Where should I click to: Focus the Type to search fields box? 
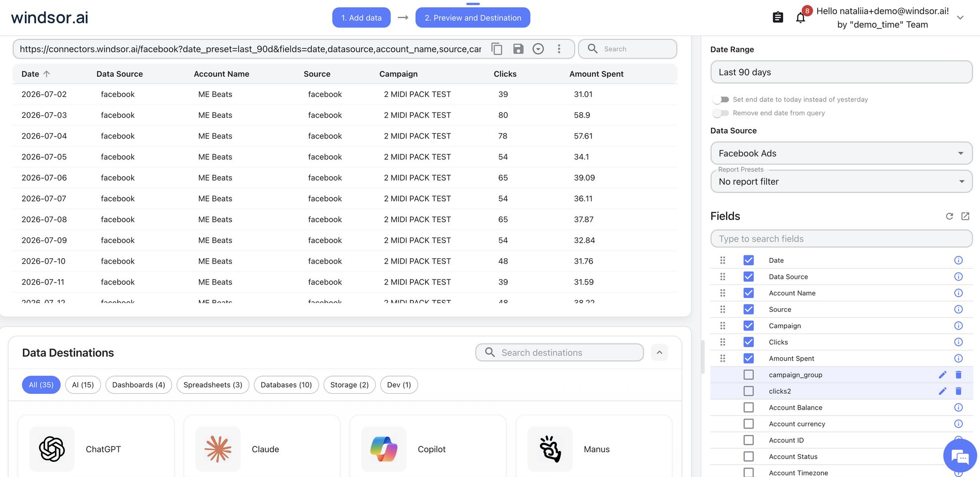pos(841,238)
